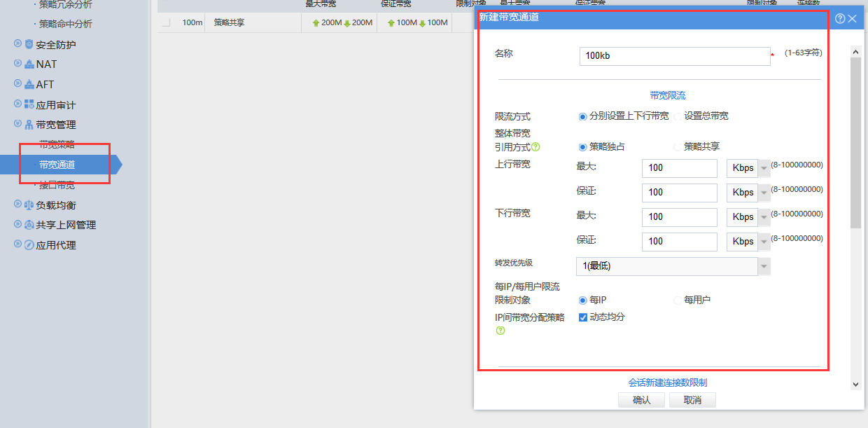
Task: Click 确认 button to confirm
Action: coord(641,400)
